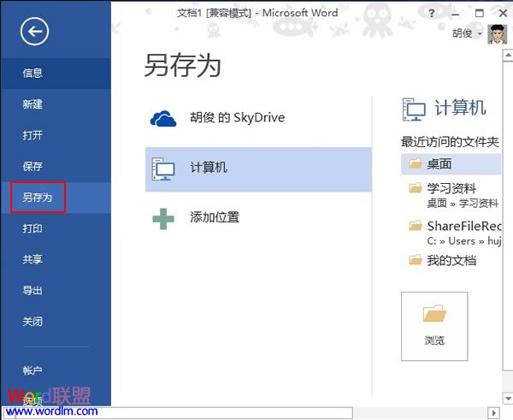Viewport: 513px width, 420px height.
Task: Open the 打印 print menu item
Action: click(x=32, y=229)
